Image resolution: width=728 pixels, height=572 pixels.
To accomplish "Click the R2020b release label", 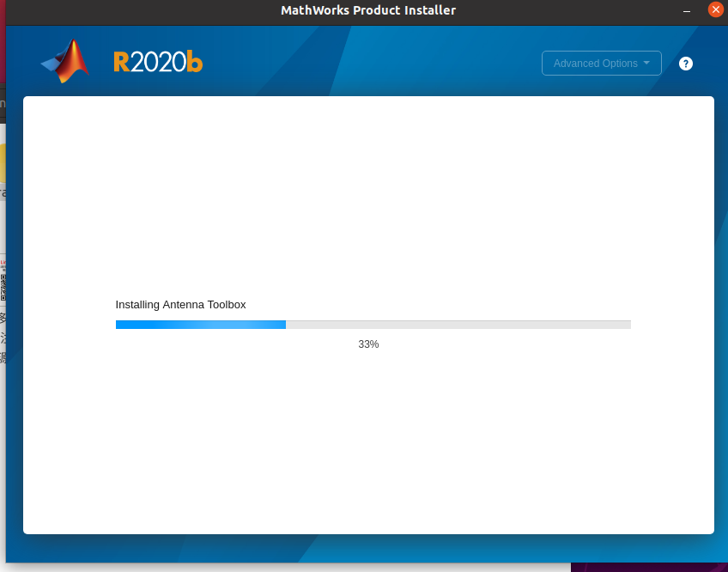I will 158,62.
